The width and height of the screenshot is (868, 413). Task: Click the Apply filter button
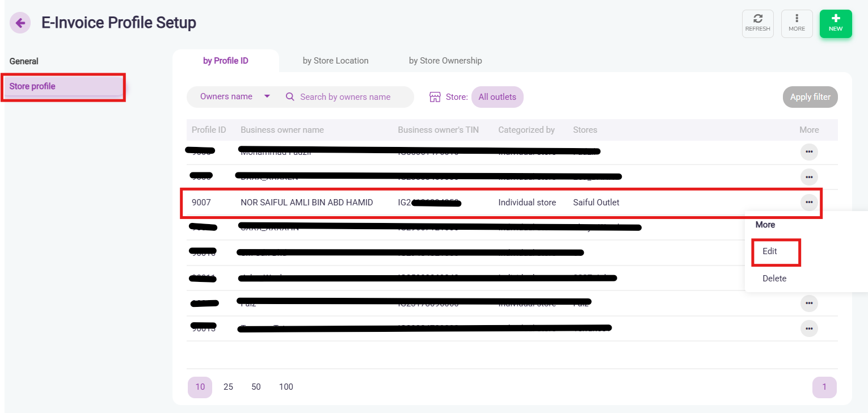pyautogui.click(x=810, y=97)
